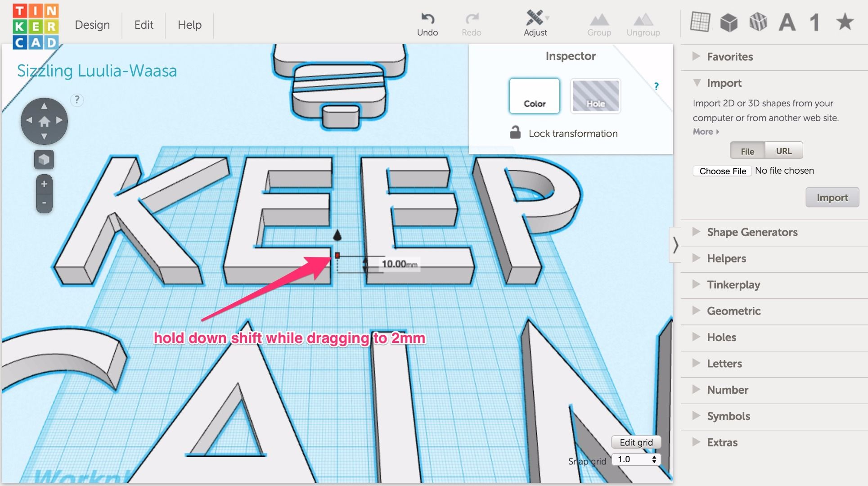
Task: Expand the Shape Generators section
Action: [x=752, y=232]
